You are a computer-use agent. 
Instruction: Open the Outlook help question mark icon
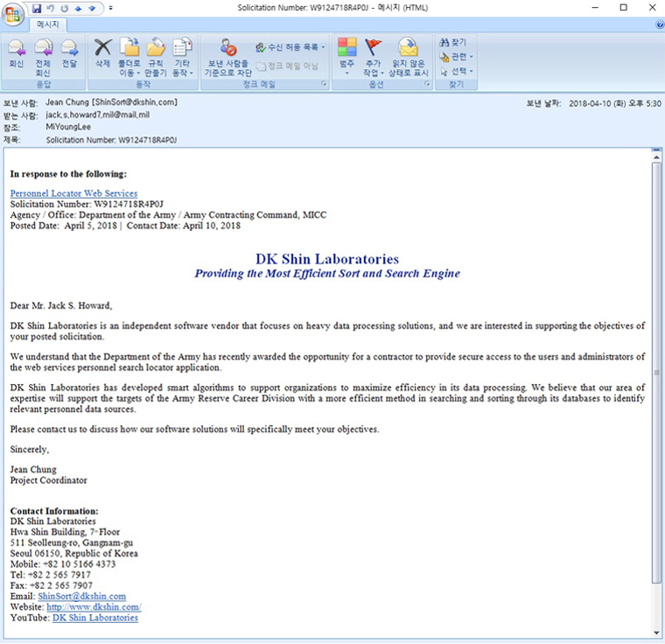pyautogui.click(x=658, y=24)
